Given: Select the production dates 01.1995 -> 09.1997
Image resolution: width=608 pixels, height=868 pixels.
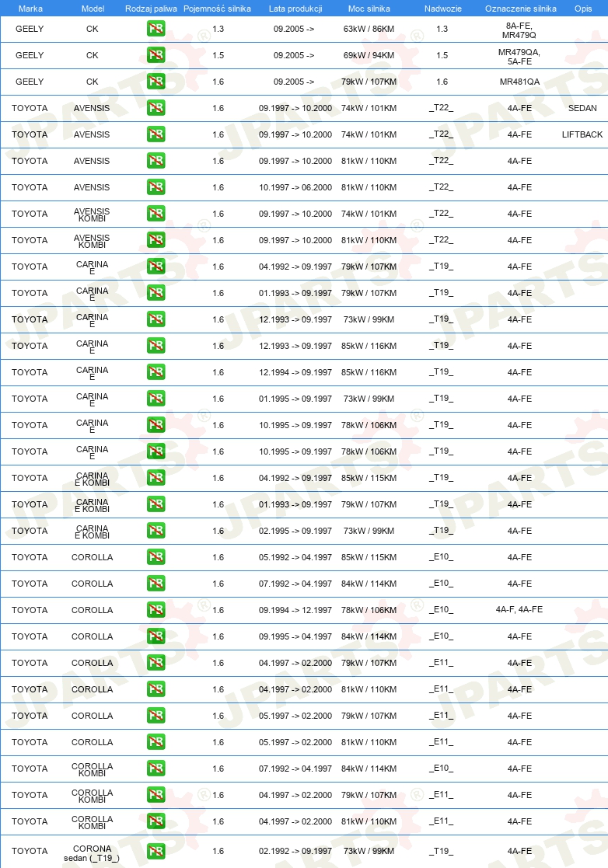Looking at the screenshot, I should 295,399.
